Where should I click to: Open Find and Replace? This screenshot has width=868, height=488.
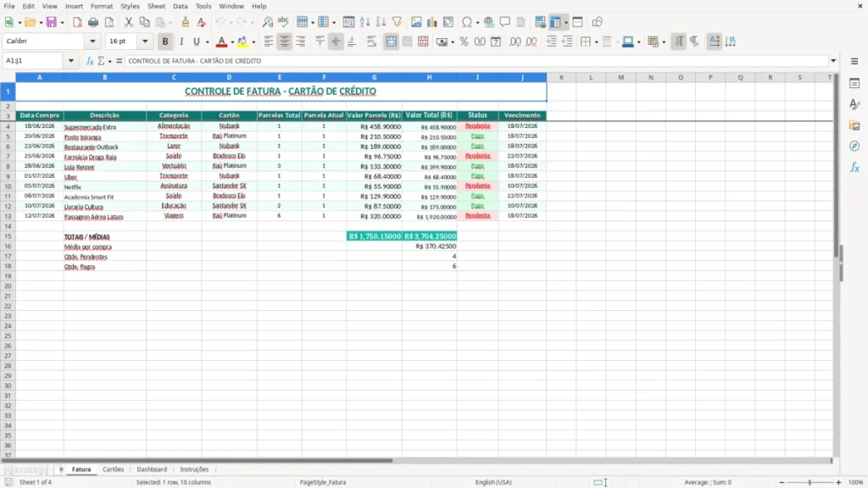[267, 22]
